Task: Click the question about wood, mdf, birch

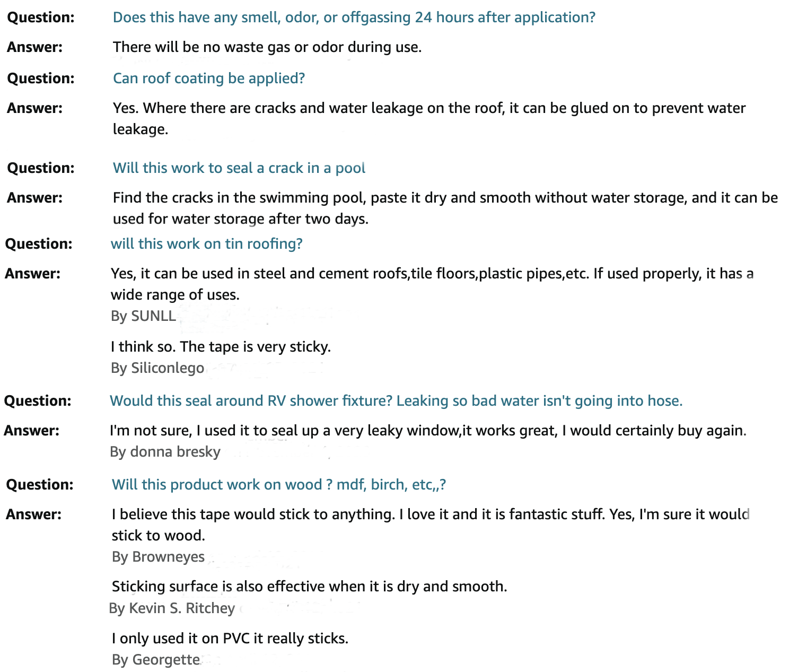Action: pos(278,485)
